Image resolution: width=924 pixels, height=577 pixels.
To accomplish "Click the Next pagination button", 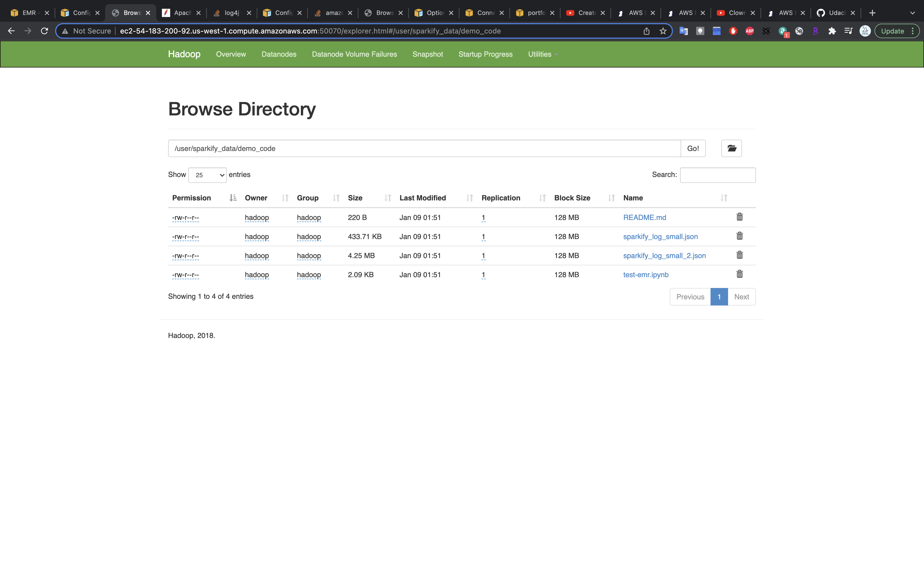I will point(741,297).
